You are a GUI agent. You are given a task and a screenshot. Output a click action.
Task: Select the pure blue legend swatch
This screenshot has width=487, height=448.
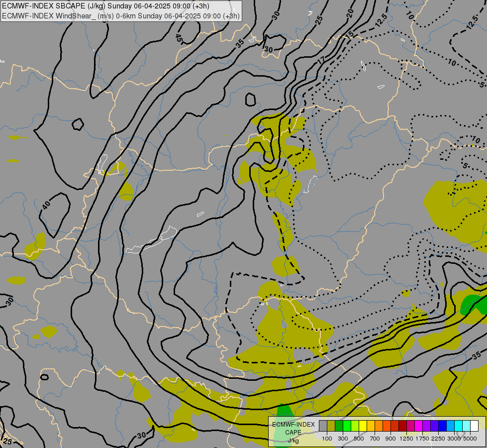(x=442, y=426)
